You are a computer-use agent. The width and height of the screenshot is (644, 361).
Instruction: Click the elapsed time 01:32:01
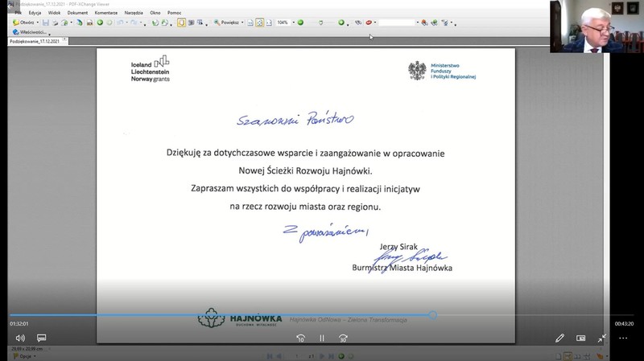point(19,324)
